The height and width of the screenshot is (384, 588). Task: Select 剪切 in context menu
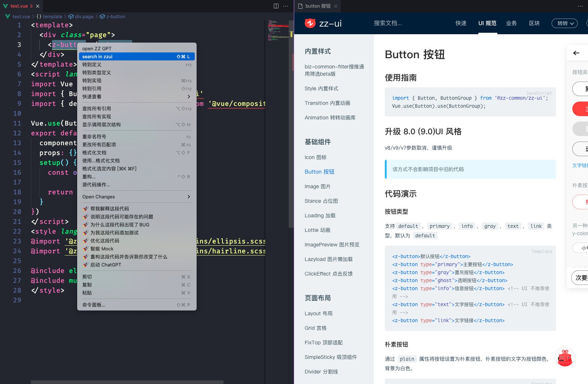pyautogui.click(x=137, y=277)
